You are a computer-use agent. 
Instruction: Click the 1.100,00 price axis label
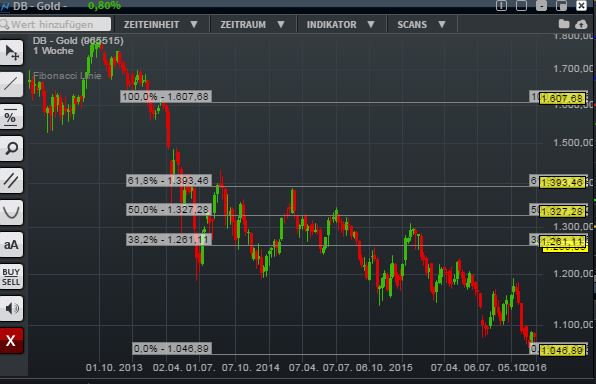click(x=573, y=325)
